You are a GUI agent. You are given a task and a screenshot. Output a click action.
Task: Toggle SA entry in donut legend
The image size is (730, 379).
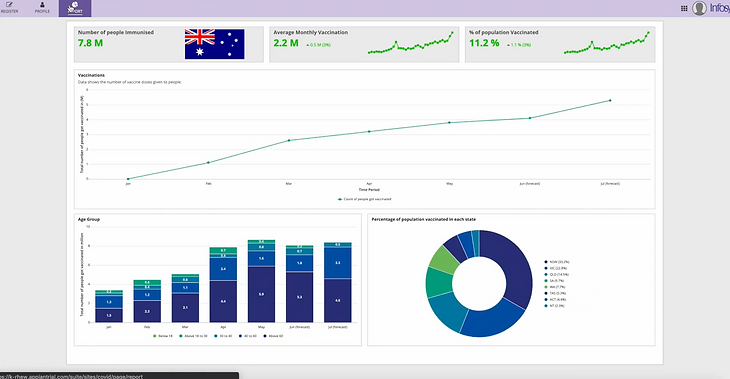click(x=554, y=281)
